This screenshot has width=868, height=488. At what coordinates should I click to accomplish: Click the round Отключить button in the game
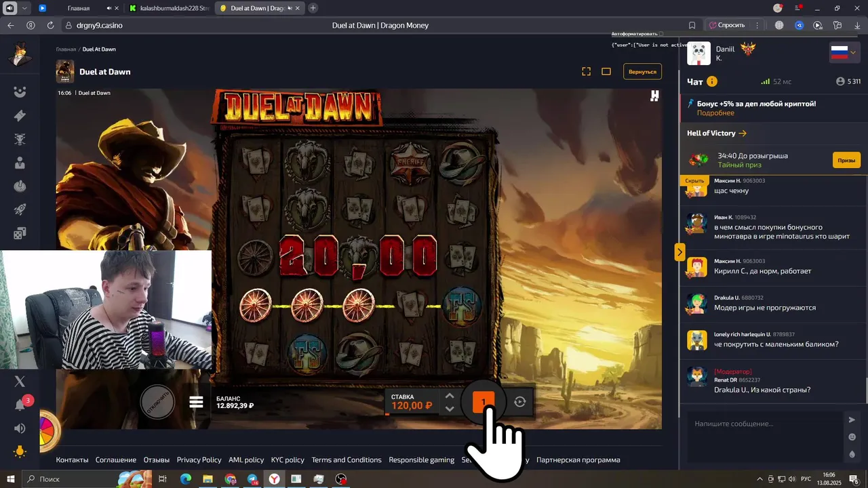[157, 401]
